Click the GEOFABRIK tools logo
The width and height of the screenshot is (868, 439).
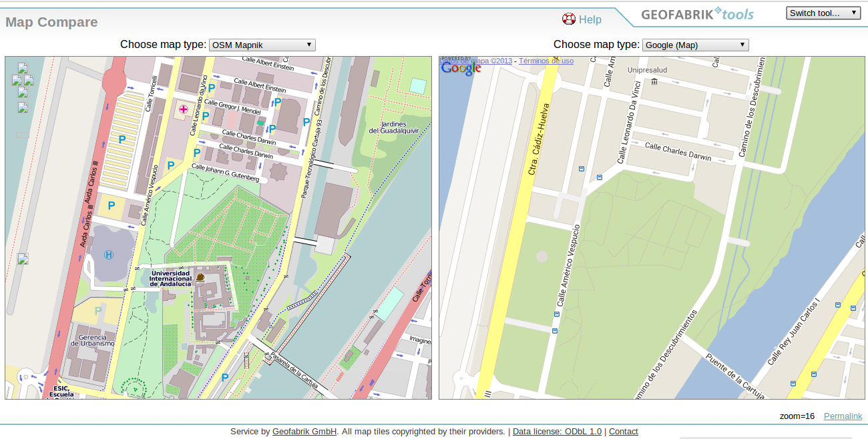click(x=698, y=14)
